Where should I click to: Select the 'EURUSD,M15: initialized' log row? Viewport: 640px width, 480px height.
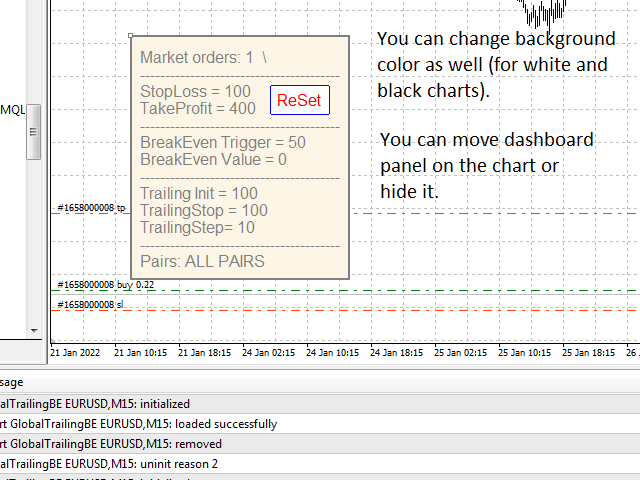point(320,404)
